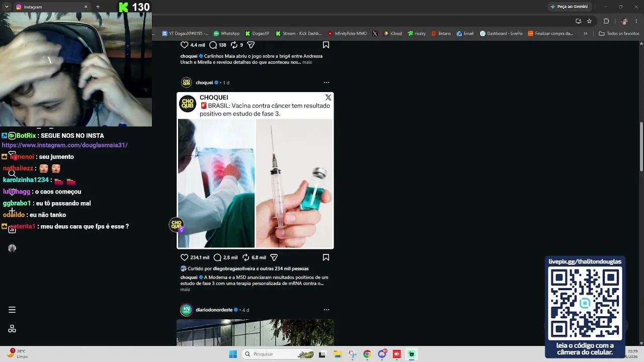
Task: Open the 'Todos os favoritos' folder
Action: click(x=619, y=34)
